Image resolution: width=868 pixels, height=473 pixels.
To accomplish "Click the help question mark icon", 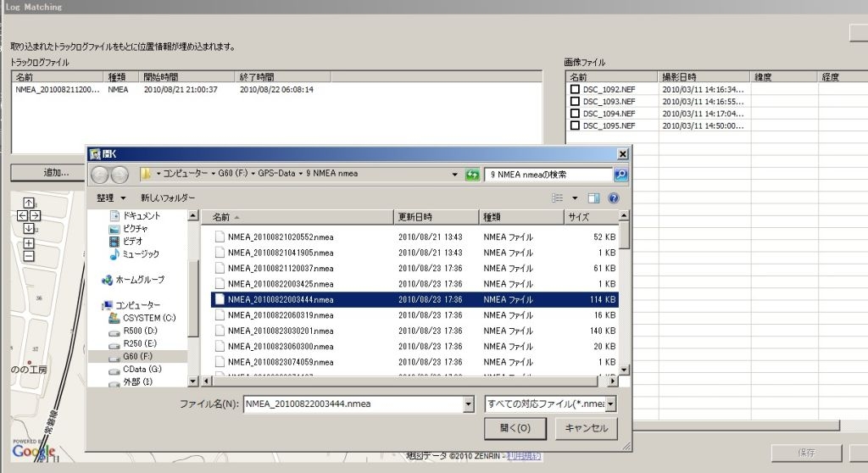I will point(613,198).
